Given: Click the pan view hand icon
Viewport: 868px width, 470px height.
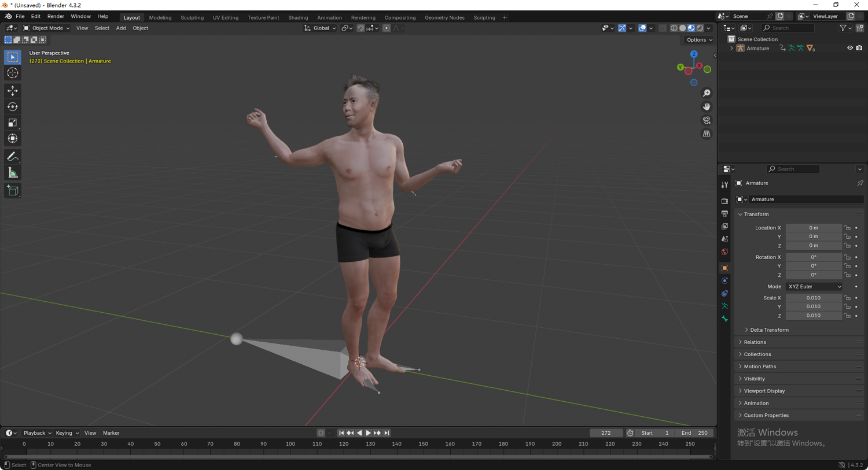Looking at the screenshot, I should pyautogui.click(x=707, y=106).
